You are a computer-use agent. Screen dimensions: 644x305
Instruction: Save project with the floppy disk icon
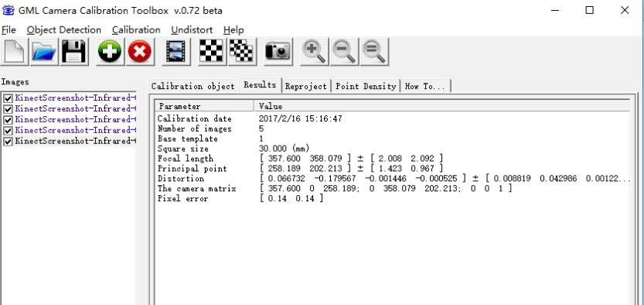tap(74, 52)
